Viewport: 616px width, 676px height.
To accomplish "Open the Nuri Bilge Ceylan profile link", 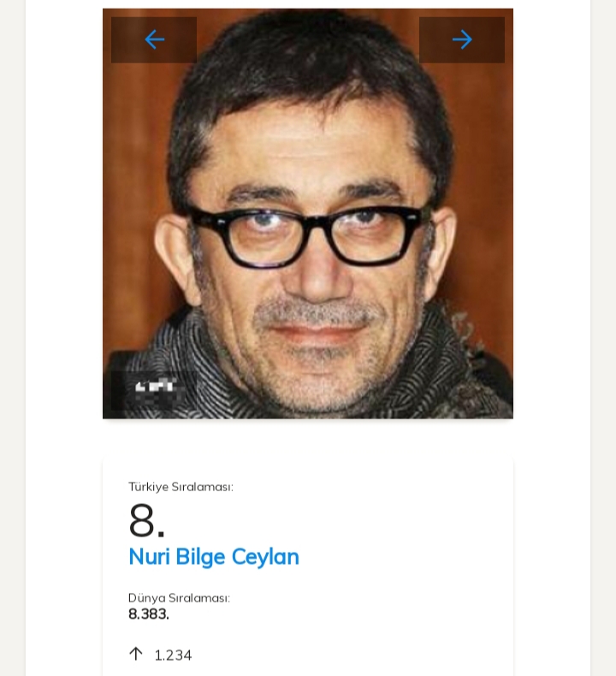I will click(x=214, y=556).
